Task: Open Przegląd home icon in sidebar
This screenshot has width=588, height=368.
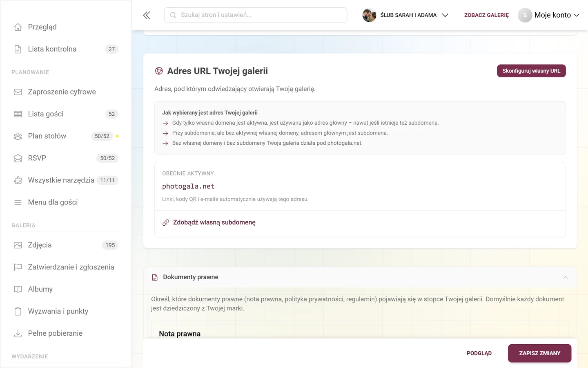Action: (18, 27)
